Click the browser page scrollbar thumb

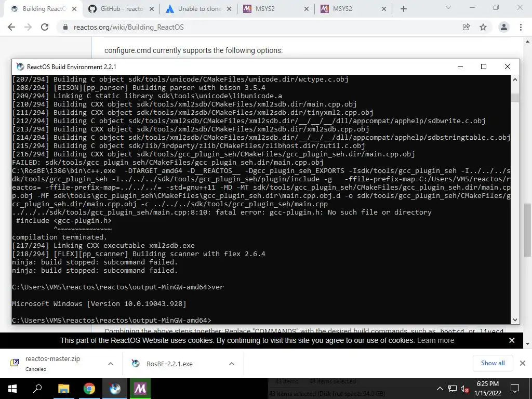(x=527, y=230)
